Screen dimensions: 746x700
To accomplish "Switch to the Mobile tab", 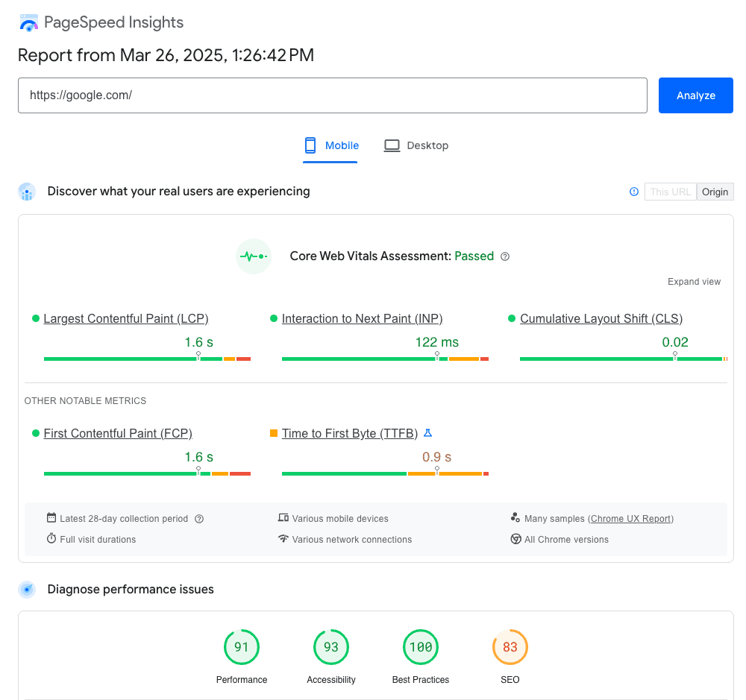I will point(330,145).
